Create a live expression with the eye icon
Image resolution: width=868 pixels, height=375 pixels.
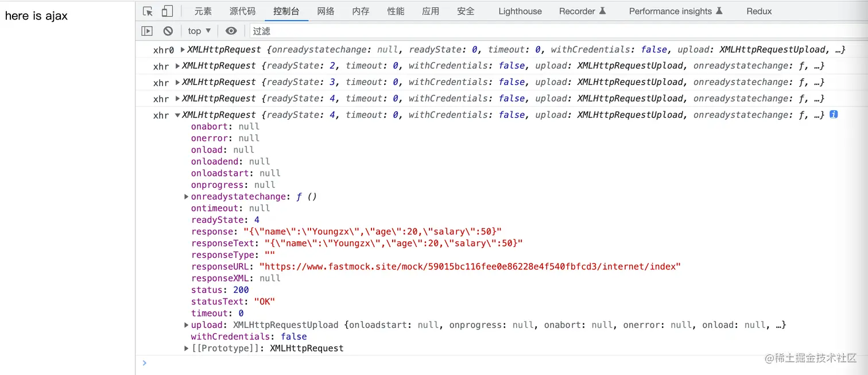click(x=231, y=31)
